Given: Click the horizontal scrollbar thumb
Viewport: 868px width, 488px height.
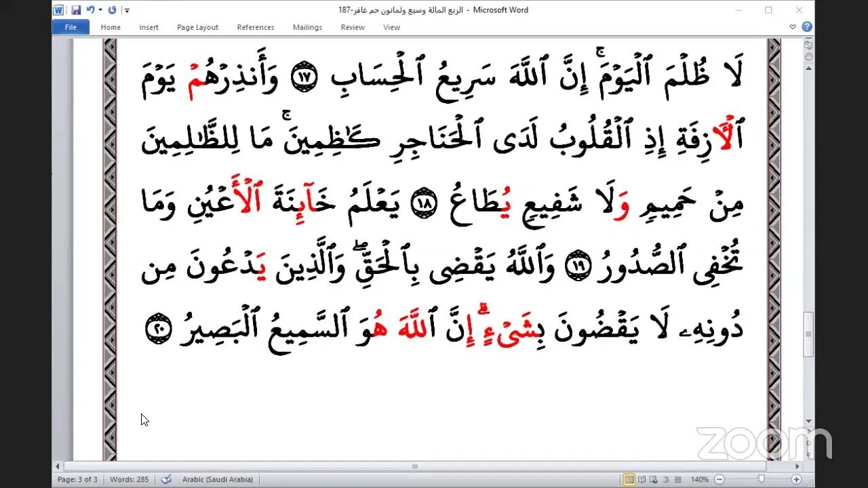Looking at the screenshot, I should point(415,466).
